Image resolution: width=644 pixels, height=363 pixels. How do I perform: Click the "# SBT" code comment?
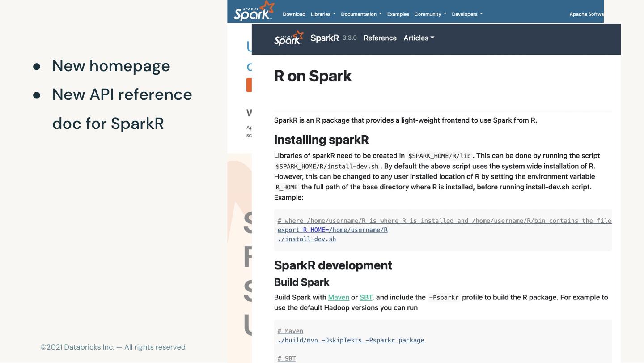pos(287,359)
